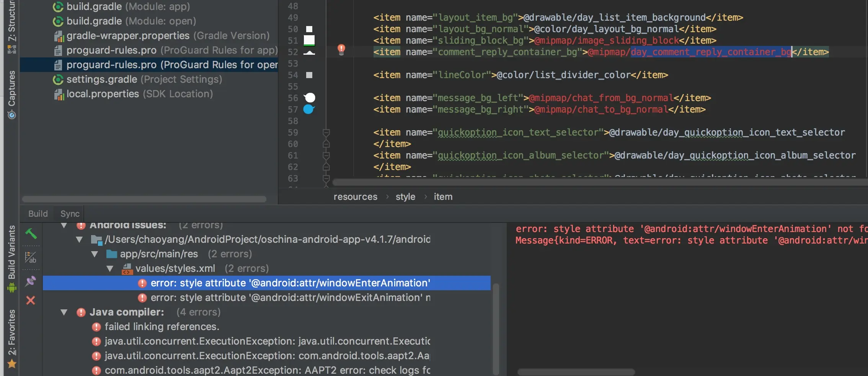Click the Android robot Build Variants icon
The width and height of the screenshot is (868, 376).
pyautogui.click(x=12, y=288)
